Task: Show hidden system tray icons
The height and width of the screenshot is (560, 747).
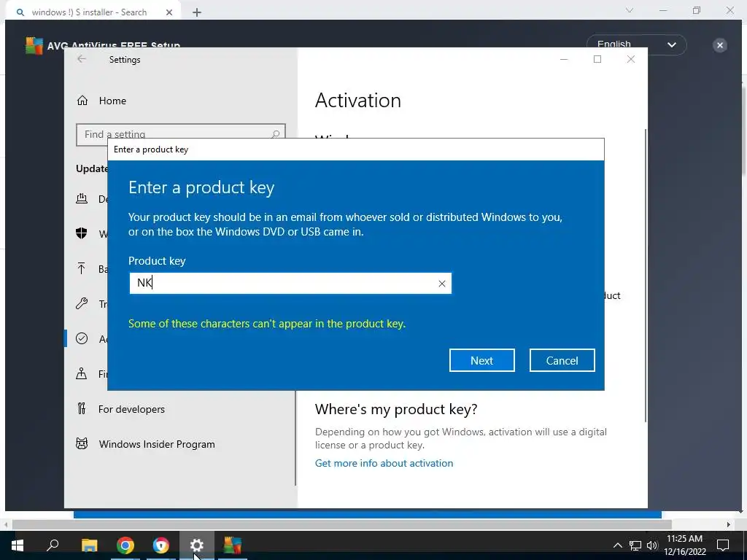Action: (617, 545)
